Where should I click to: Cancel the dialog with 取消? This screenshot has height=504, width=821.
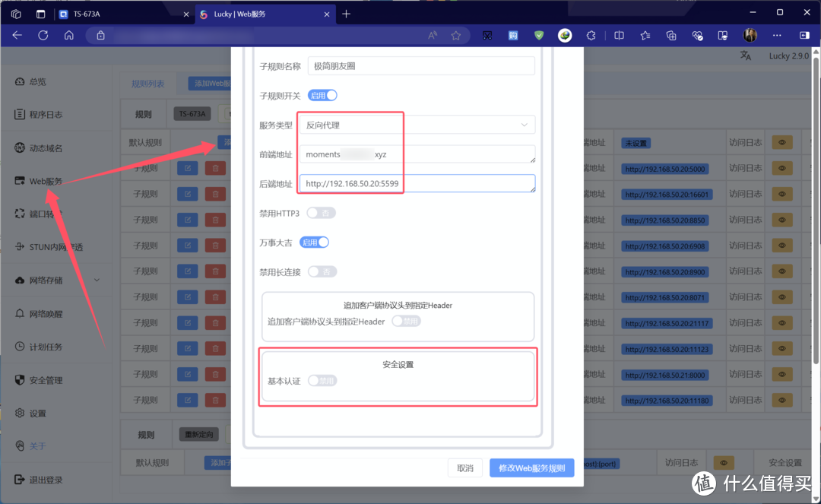(x=464, y=468)
